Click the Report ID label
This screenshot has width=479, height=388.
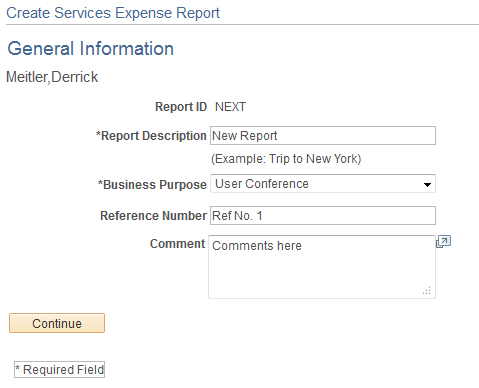(181, 107)
